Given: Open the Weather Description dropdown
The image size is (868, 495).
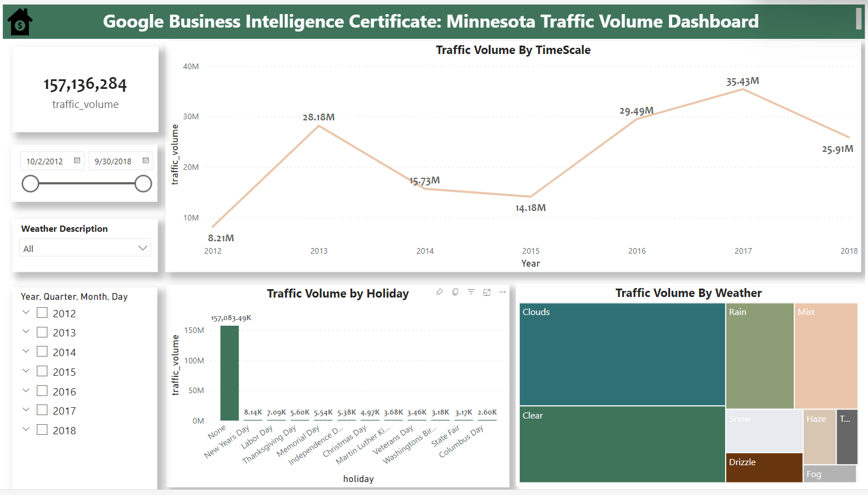Looking at the screenshot, I should (x=142, y=248).
